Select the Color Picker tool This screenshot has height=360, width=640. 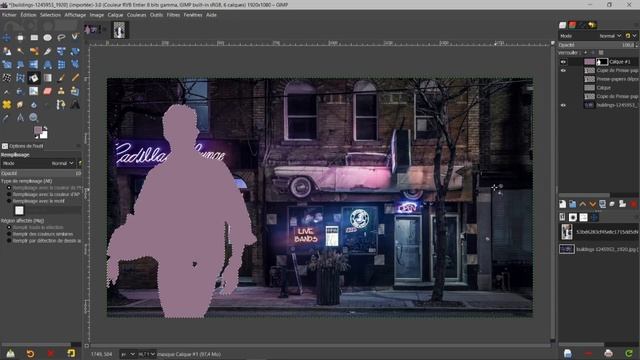click(7, 118)
